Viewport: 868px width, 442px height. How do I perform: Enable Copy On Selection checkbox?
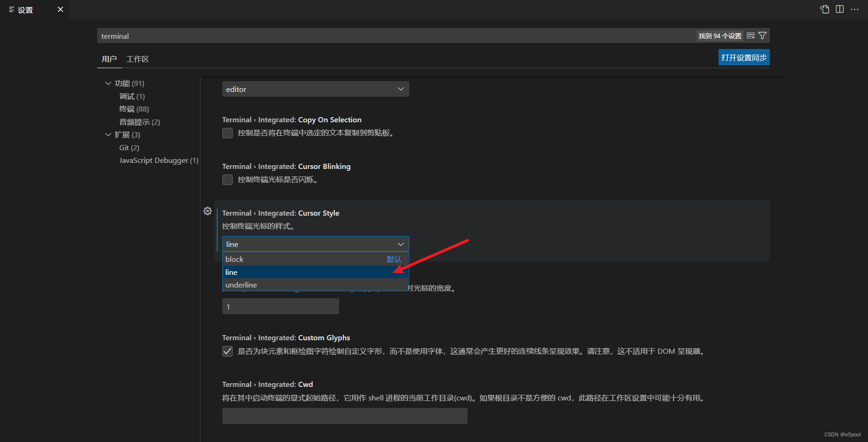click(x=228, y=133)
